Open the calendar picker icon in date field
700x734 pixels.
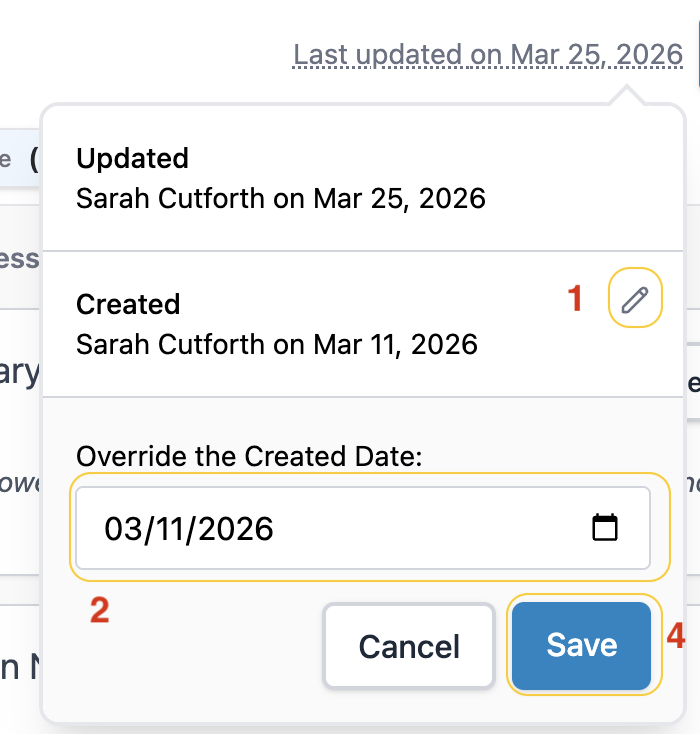pyautogui.click(x=604, y=528)
